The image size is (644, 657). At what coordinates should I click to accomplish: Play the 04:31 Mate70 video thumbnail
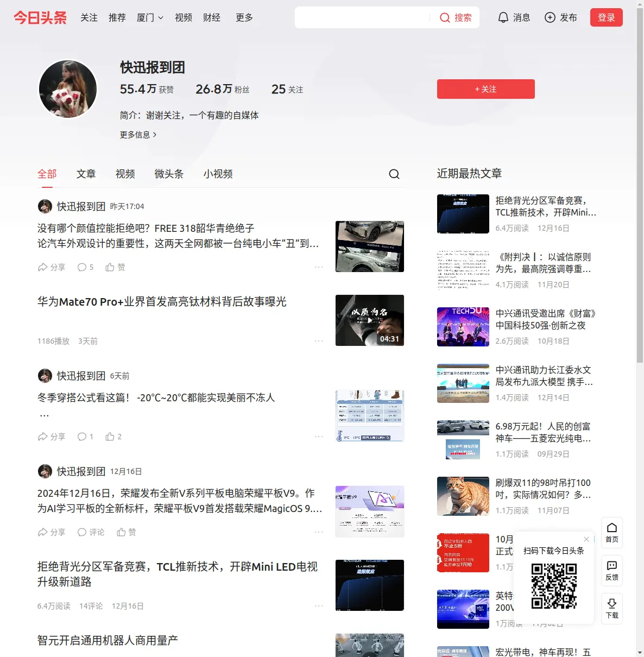370,320
